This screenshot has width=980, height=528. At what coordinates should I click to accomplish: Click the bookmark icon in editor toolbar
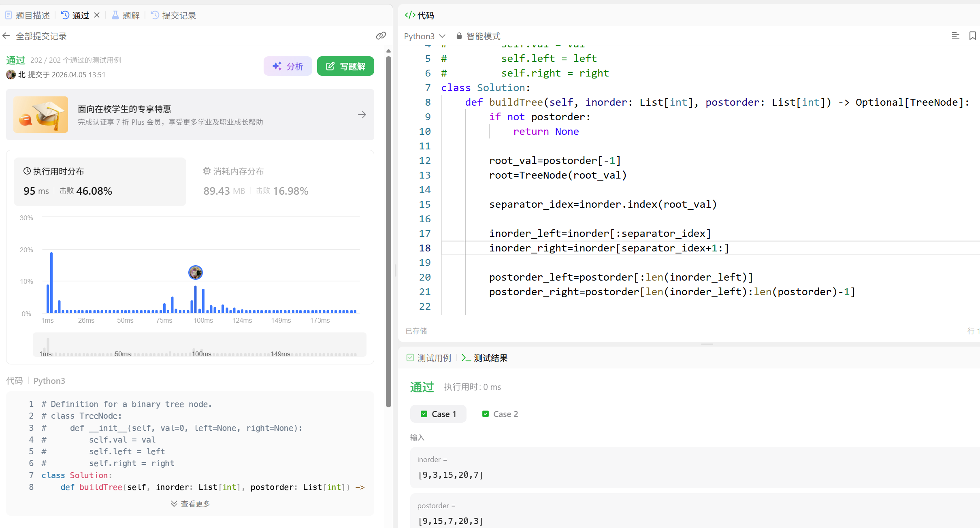972,36
